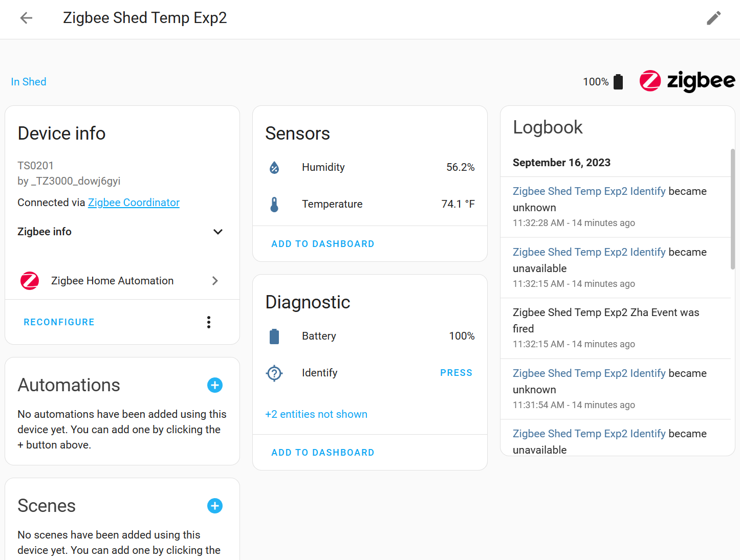This screenshot has height=560, width=740.
Task: Expand the Zigbee info section
Action: (218, 232)
